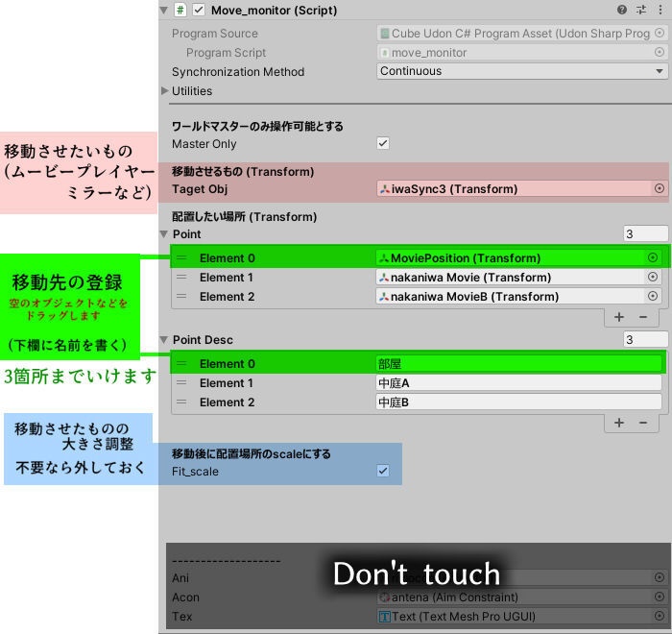Screen dimensions: 672x634
Task: Grab reorder handle of Point Element 1
Action: click(x=181, y=277)
